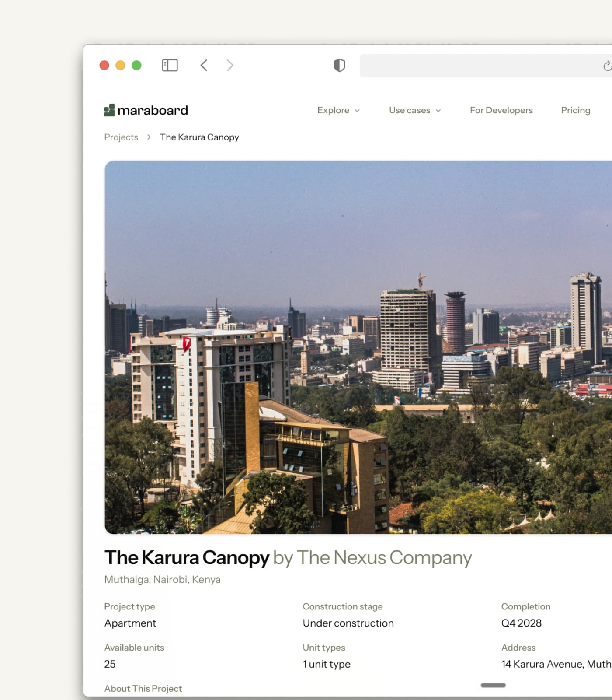This screenshot has width=612, height=700.
Task: Open the For Developers page
Action: coord(501,110)
